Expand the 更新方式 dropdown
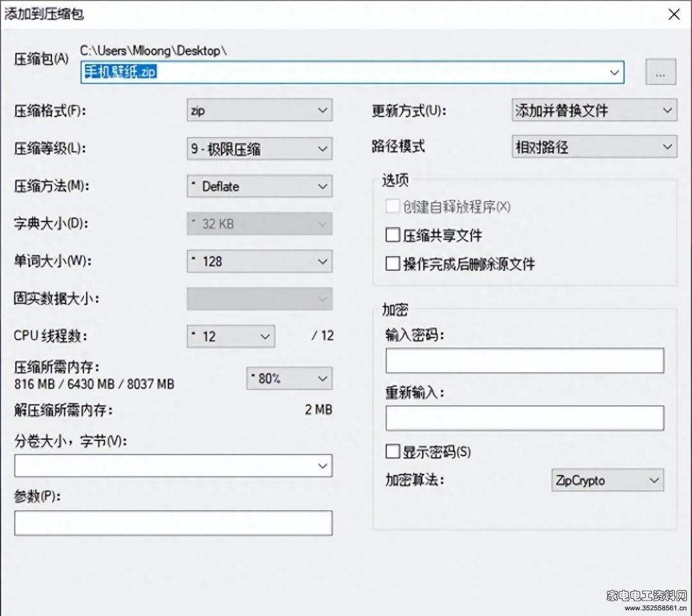 [594, 110]
